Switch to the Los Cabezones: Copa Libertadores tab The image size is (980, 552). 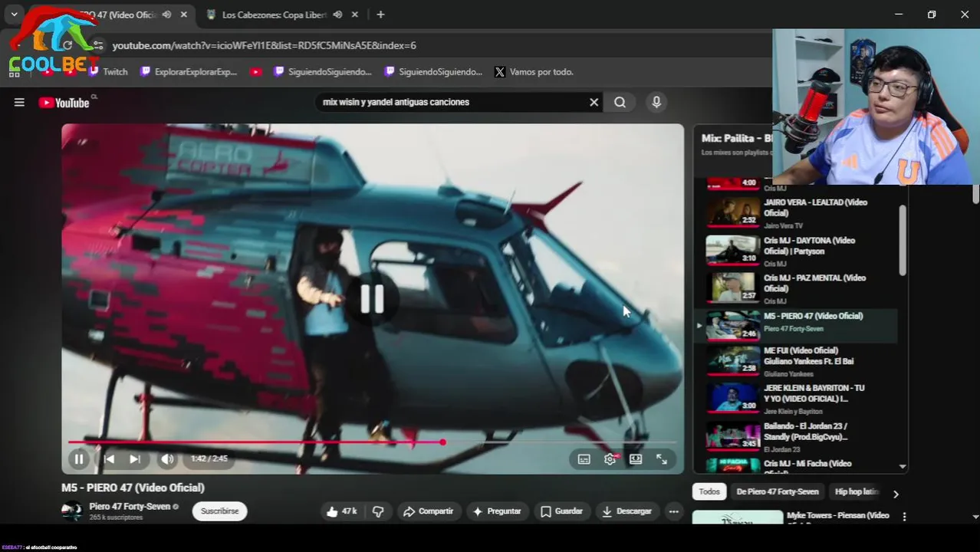click(274, 15)
